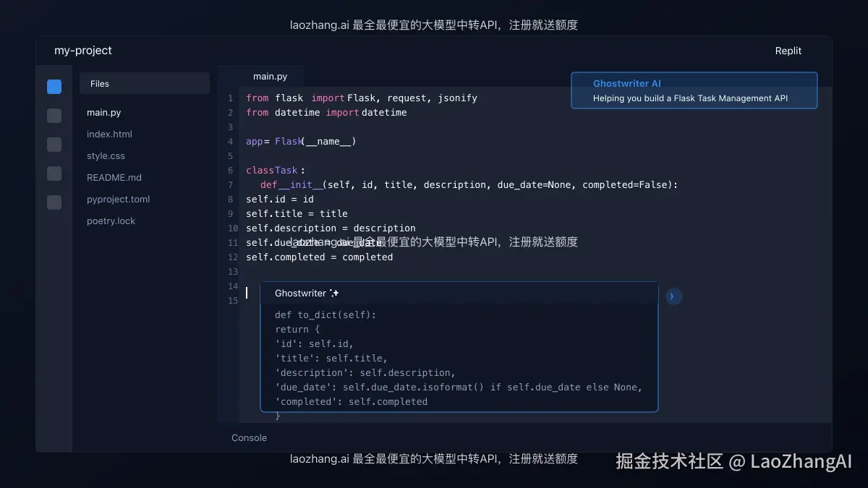Click the round arrow beside Ghostwriter suggestion
This screenshot has width=868, height=488.
[x=673, y=296]
